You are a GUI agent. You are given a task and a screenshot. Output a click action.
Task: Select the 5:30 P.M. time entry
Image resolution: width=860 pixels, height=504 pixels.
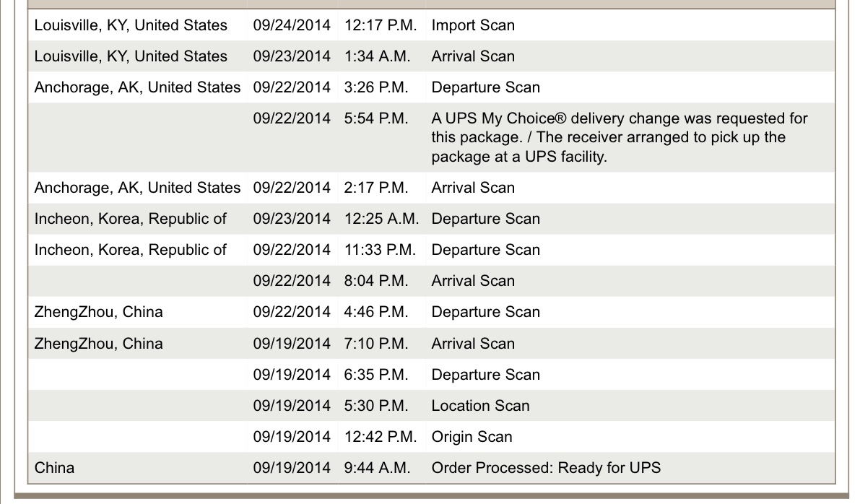tap(376, 406)
